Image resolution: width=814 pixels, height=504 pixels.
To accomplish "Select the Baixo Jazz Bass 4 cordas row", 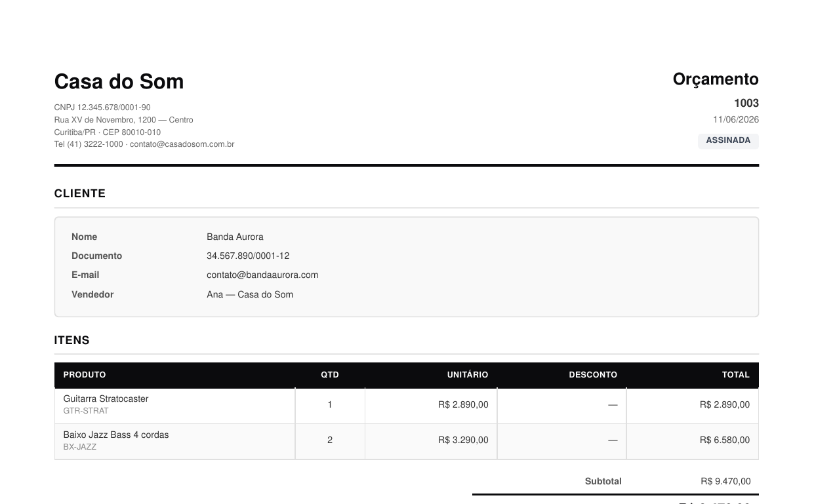I will click(406, 441).
